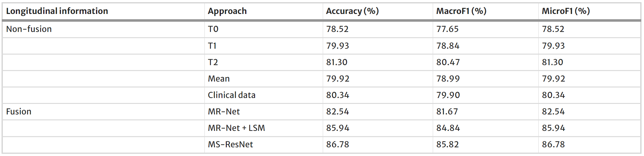644x156 pixels.
Task: Click the T1 approach cell
Action: coord(212,46)
